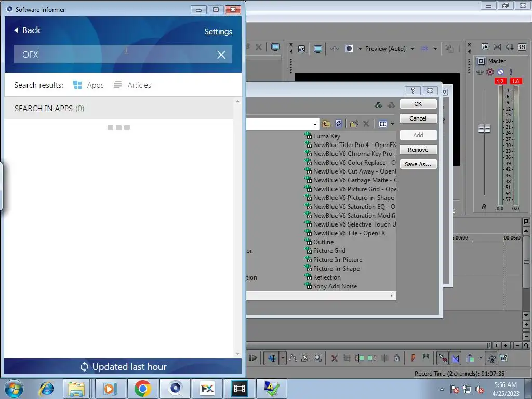The width and height of the screenshot is (532, 399).
Task: Select the Envelope Edit tool
Action: (x=293, y=358)
